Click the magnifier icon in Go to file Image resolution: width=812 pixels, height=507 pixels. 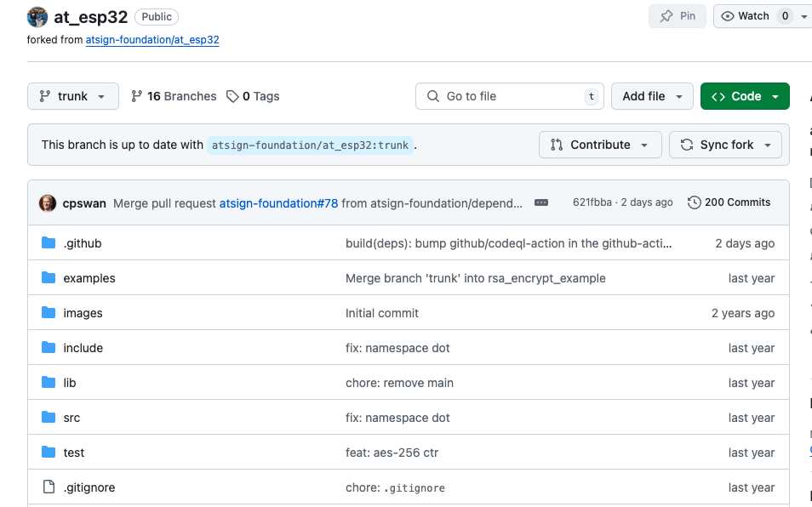(x=433, y=96)
